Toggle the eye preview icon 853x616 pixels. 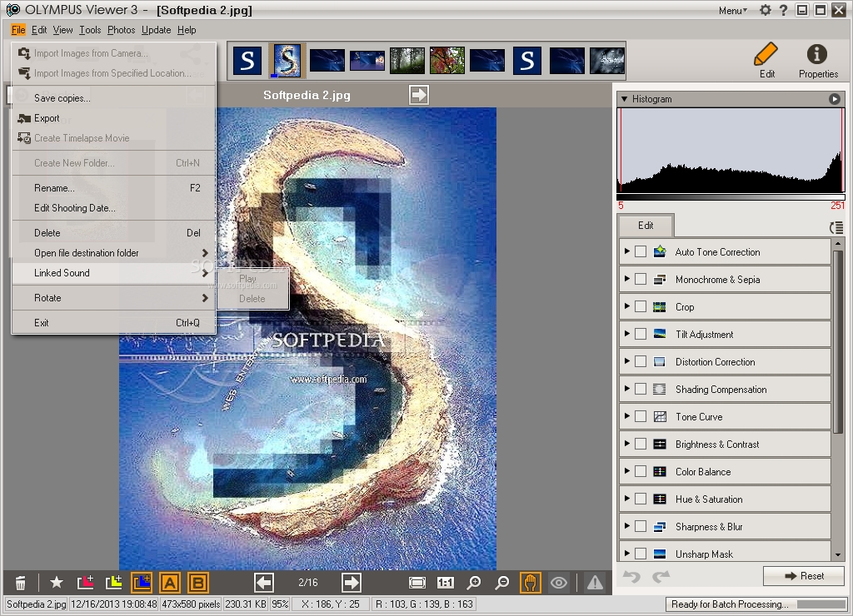559,583
